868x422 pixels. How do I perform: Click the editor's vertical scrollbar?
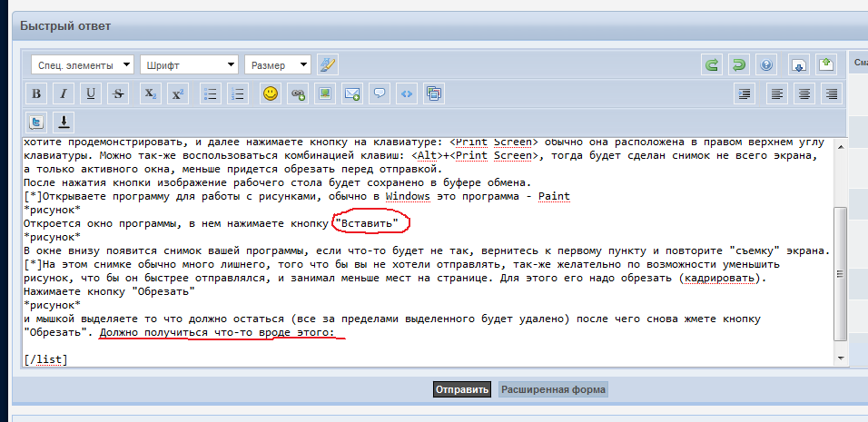tap(841, 272)
